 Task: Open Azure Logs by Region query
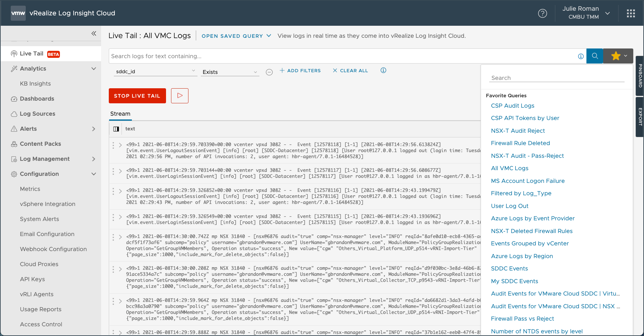coord(522,256)
